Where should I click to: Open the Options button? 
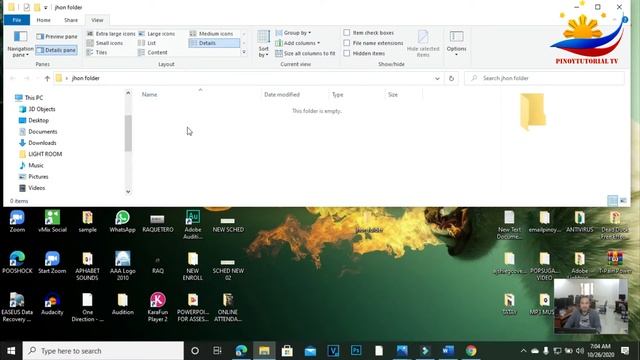pos(456,42)
